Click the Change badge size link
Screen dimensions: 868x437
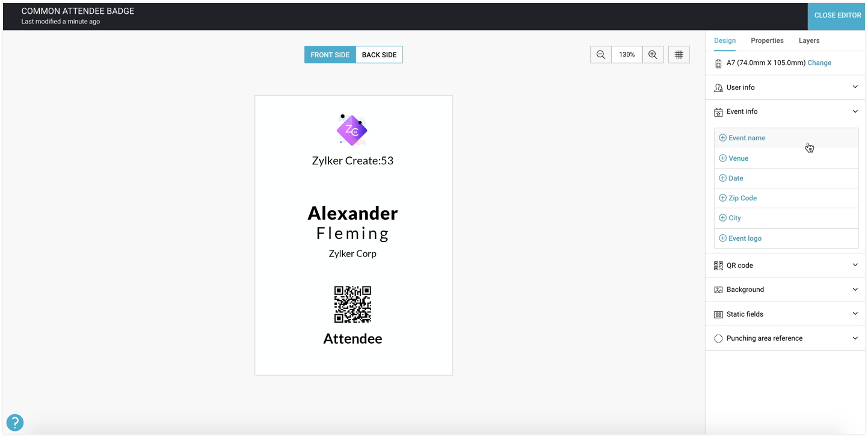pyautogui.click(x=819, y=63)
